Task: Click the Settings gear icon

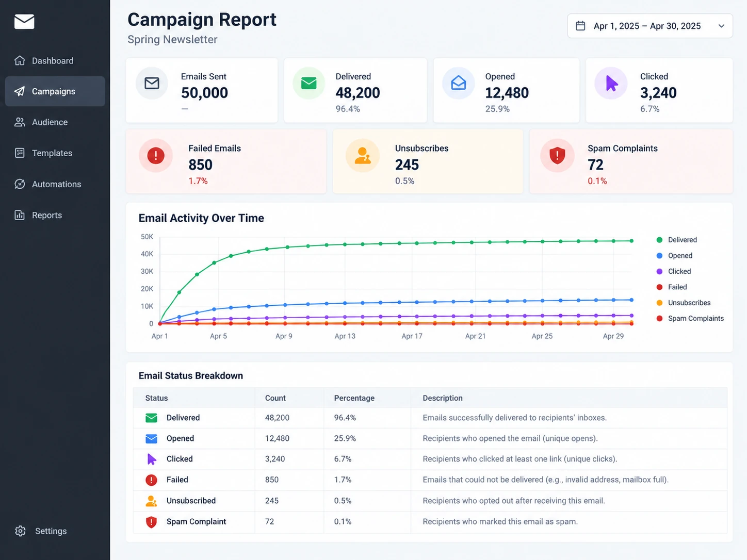Action: 20,531
